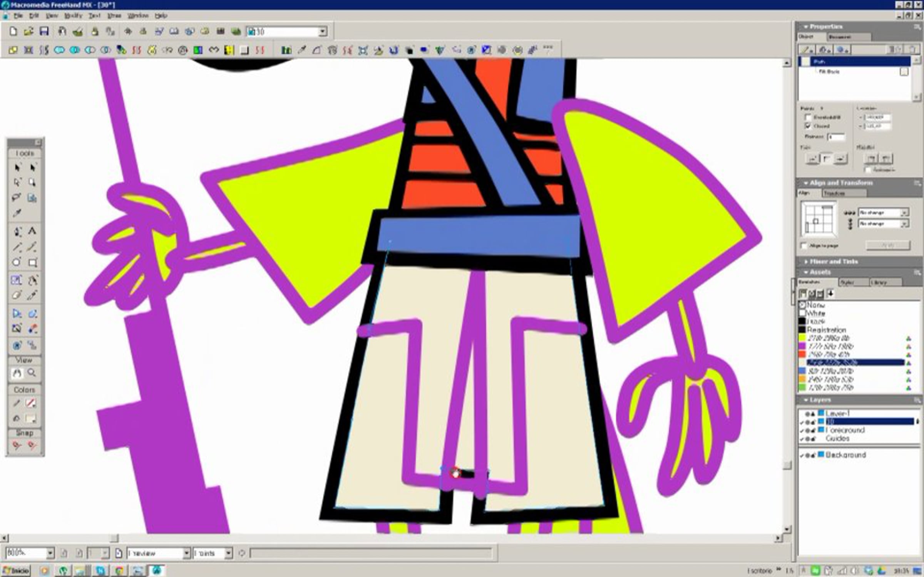Select the Eraser tool in Tools panel
Image resolution: width=924 pixels, height=577 pixels.
point(17,295)
